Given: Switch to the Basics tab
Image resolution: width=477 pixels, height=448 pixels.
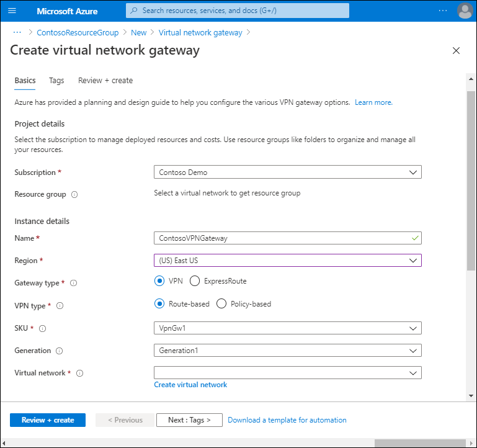Looking at the screenshot, I should [x=25, y=81].
